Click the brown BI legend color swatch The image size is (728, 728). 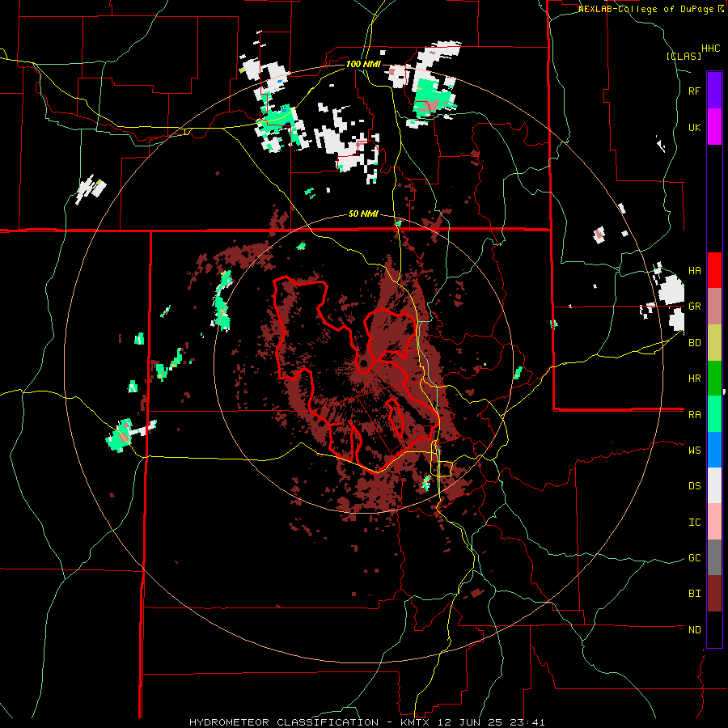(714, 594)
